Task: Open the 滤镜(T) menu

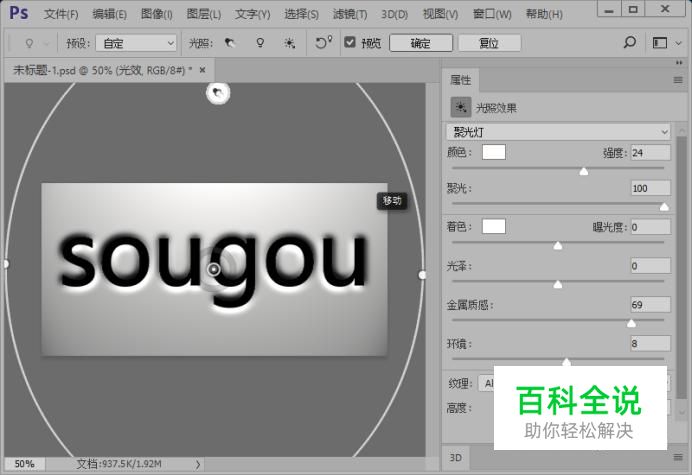Action: (x=350, y=14)
